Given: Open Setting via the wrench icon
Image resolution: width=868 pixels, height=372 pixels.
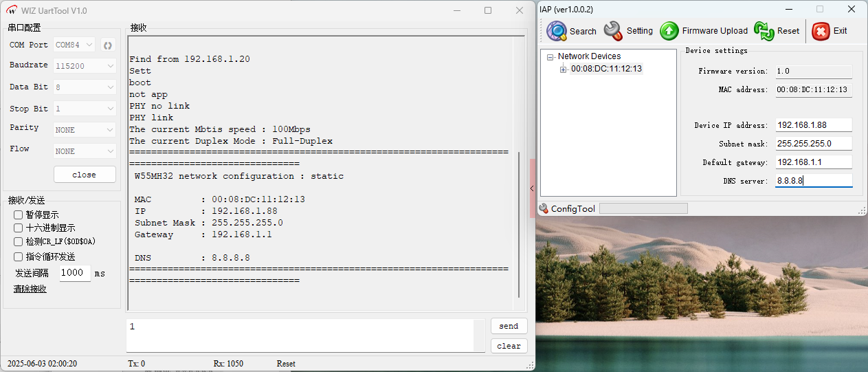Looking at the screenshot, I should pos(613,31).
